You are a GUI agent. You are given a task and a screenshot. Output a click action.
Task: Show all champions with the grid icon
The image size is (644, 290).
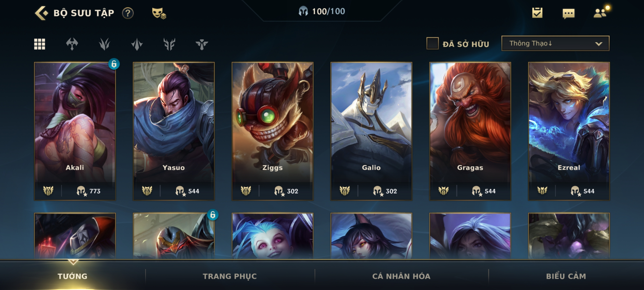40,44
